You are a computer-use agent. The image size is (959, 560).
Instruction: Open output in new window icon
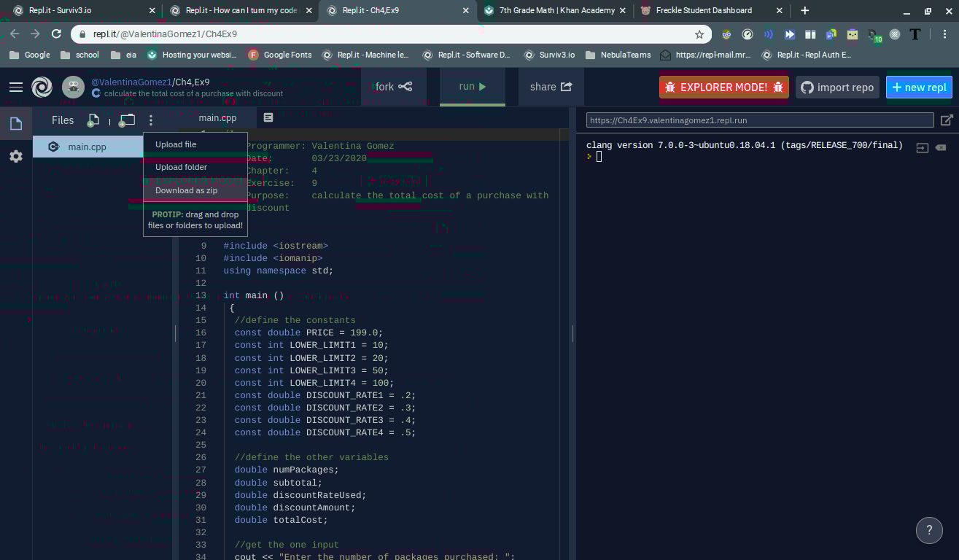pos(947,120)
